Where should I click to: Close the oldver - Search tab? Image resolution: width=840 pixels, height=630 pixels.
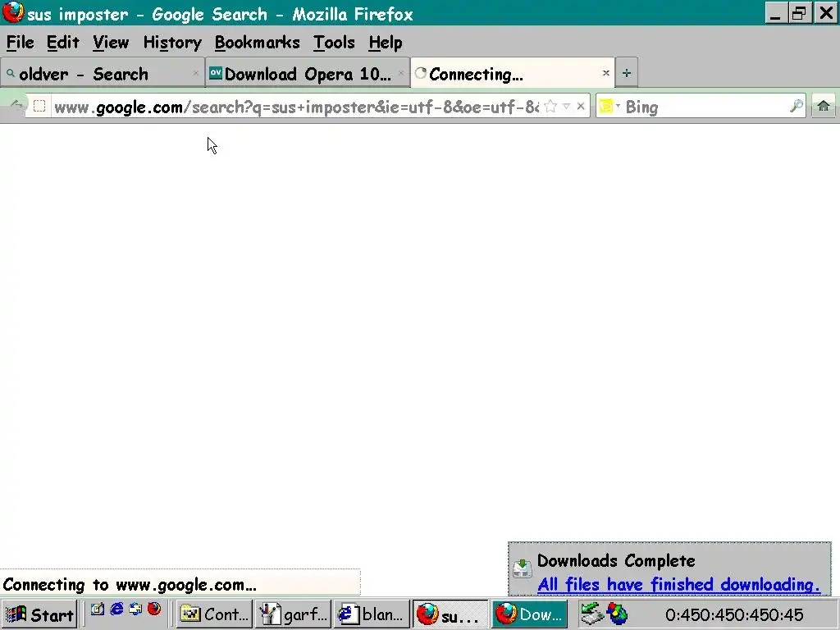tap(195, 73)
